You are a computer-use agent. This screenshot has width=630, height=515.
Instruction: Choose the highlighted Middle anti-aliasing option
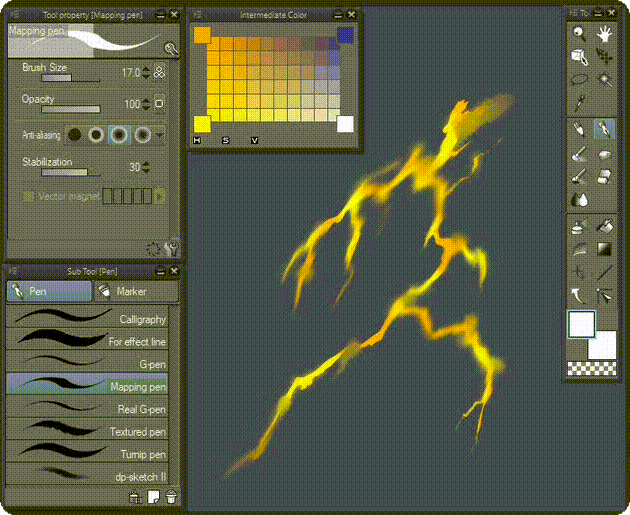coord(119,135)
